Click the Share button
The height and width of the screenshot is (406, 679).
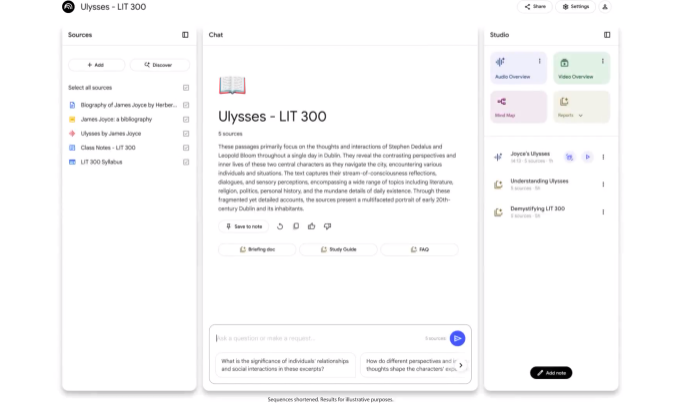(x=535, y=6)
